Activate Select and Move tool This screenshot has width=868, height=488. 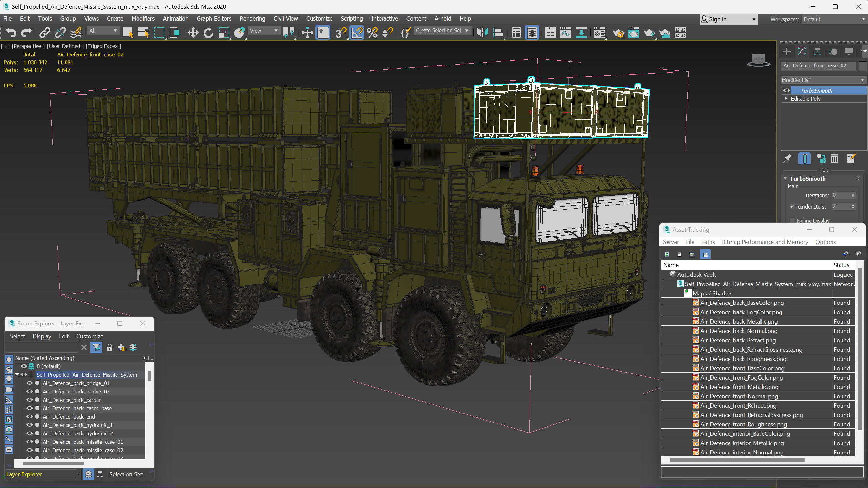pyautogui.click(x=193, y=33)
